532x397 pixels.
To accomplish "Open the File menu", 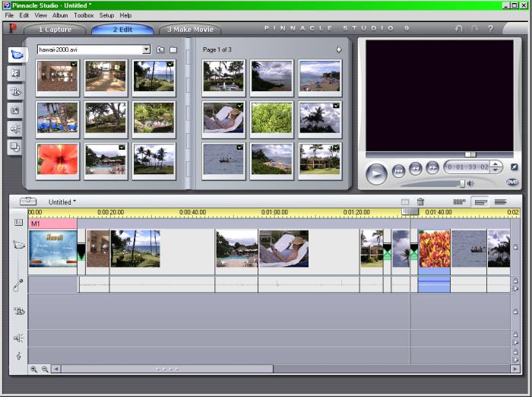I will point(9,15).
